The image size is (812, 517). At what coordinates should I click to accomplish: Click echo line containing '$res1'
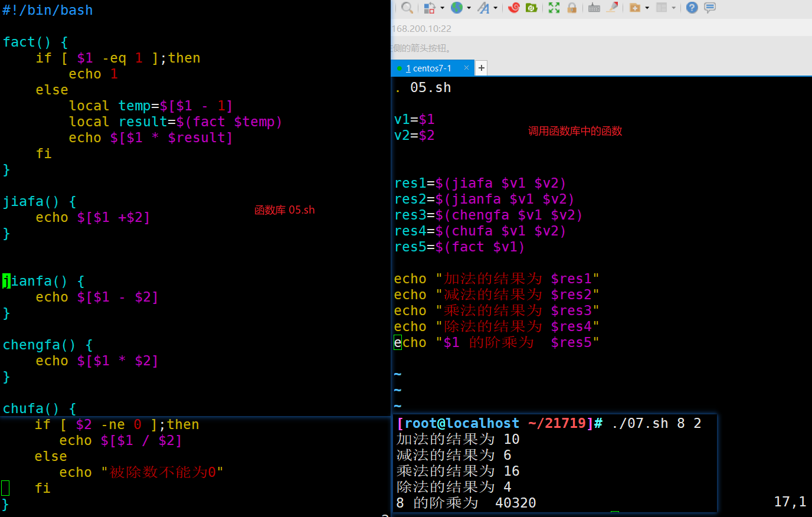(x=497, y=279)
